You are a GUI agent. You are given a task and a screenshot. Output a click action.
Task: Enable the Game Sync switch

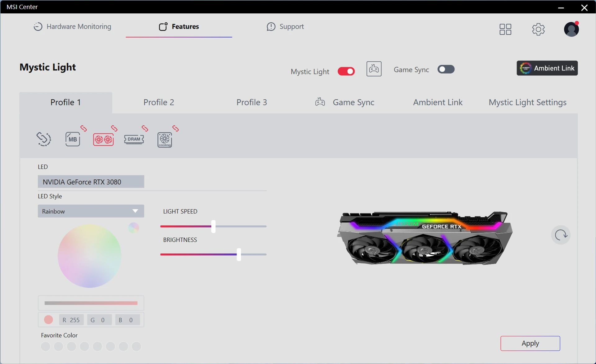[446, 69]
